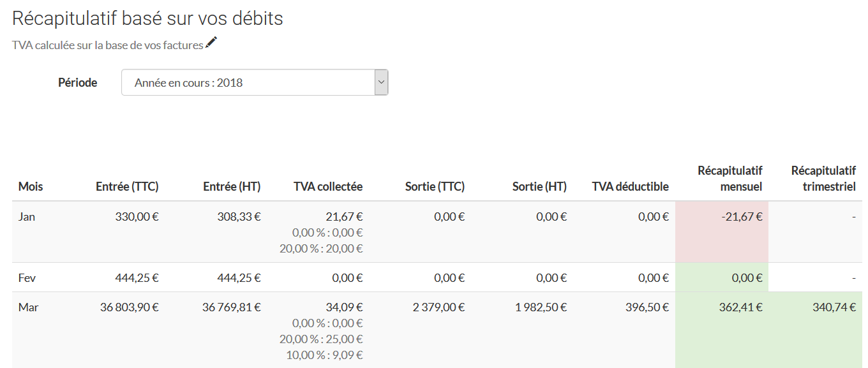Open the Période dropdown selector

[255, 82]
